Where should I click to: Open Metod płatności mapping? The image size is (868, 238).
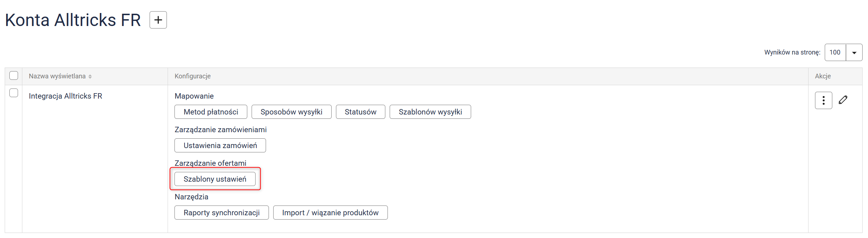point(211,112)
